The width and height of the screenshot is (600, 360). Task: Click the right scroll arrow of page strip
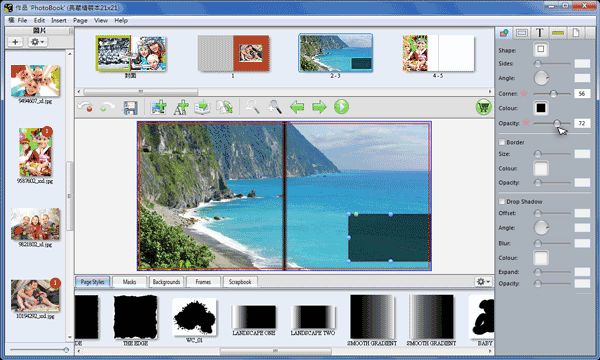tap(490, 91)
